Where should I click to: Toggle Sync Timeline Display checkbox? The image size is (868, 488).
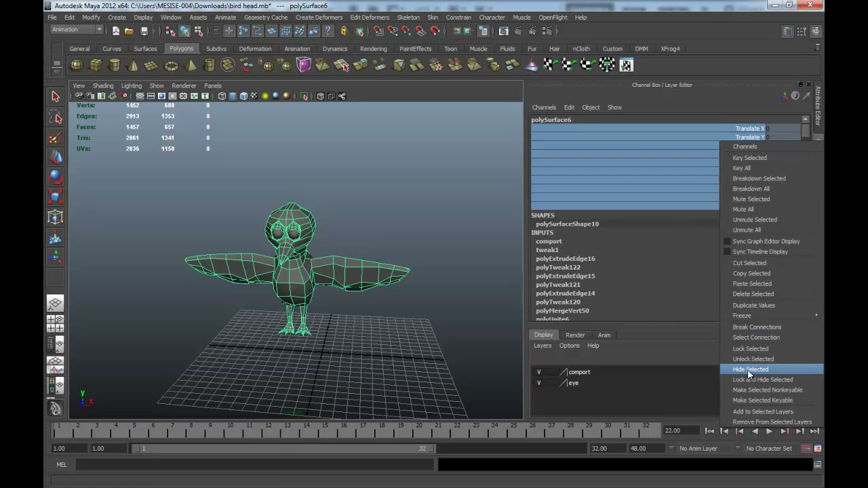point(727,251)
